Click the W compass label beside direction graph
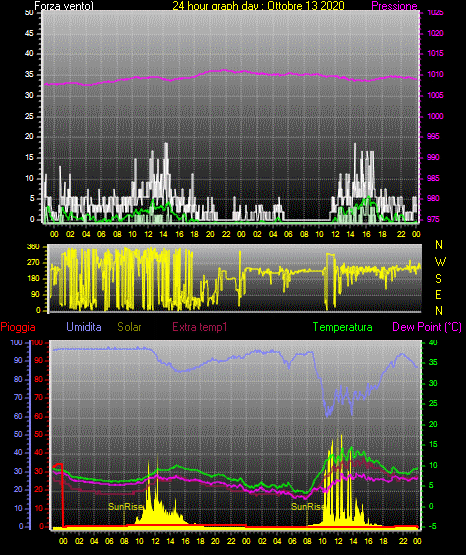Image resolution: width=466 pixels, height=555 pixels. point(440,262)
